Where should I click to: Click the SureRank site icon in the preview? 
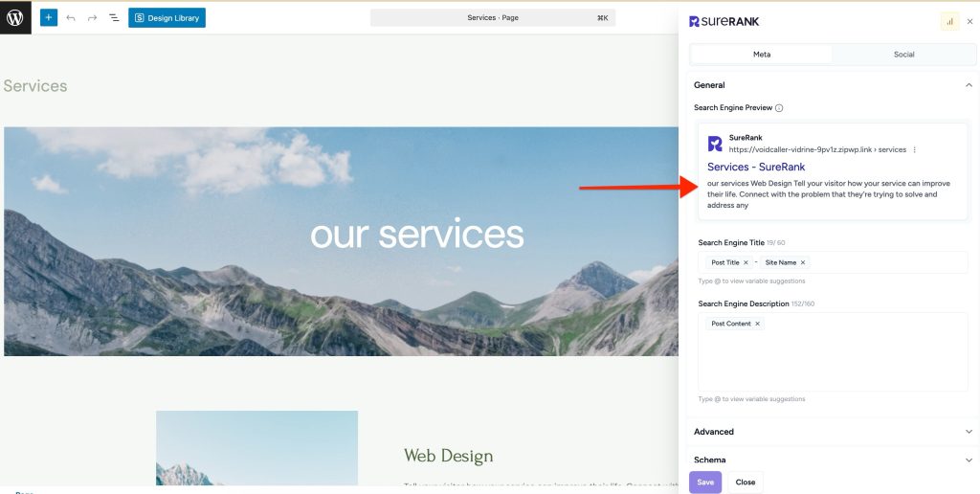(x=715, y=144)
